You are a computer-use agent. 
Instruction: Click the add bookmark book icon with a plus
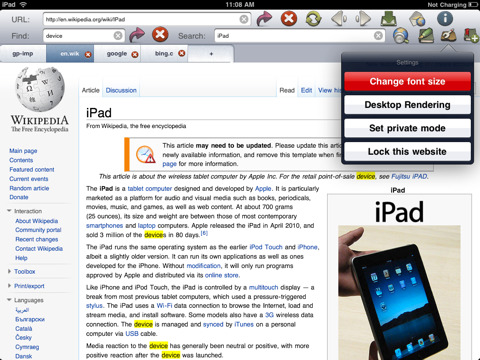tap(471, 35)
